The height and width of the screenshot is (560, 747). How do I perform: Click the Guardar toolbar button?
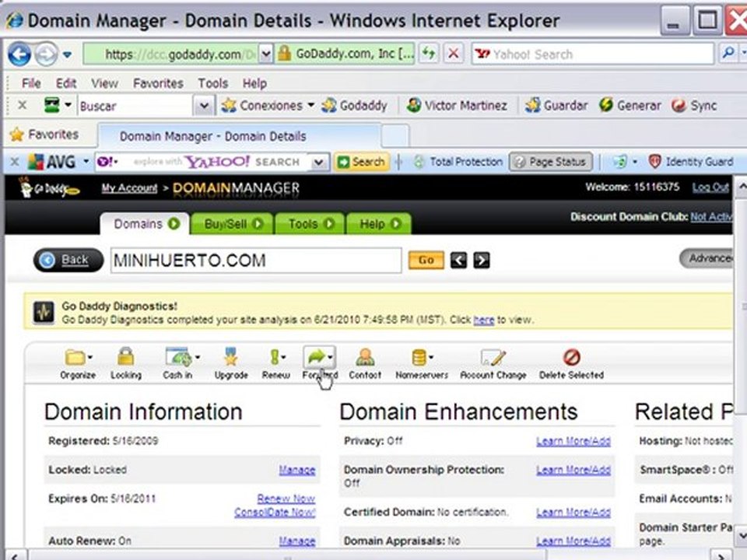coord(556,105)
